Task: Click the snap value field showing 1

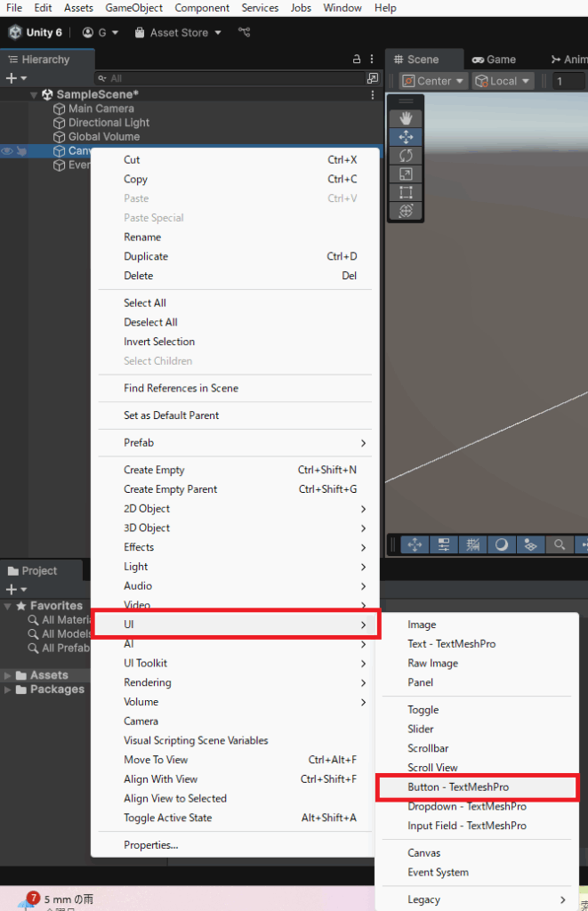Action: point(568,81)
